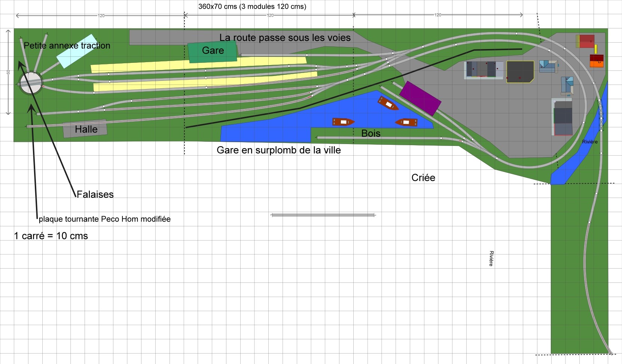Viewport: 622px width, 364px height.
Task: Click the purple warehouse by the harbor
Action: [420, 98]
